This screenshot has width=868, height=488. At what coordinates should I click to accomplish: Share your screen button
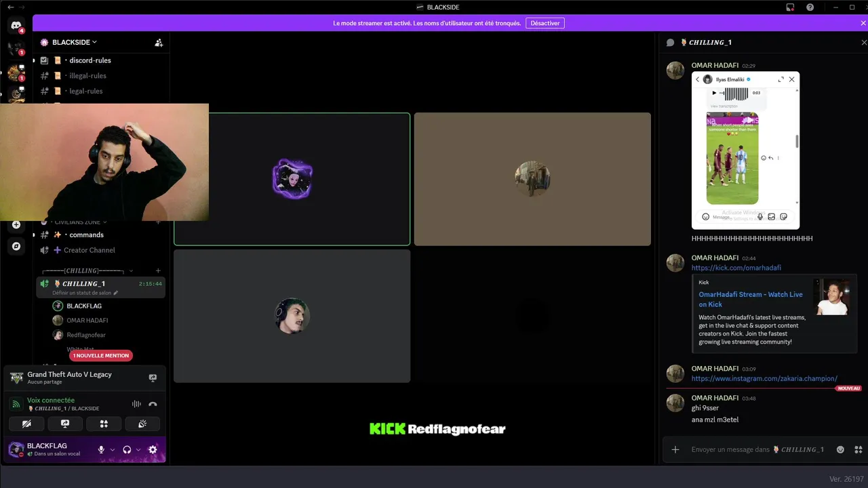pyautogui.click(x=65, y=424)
